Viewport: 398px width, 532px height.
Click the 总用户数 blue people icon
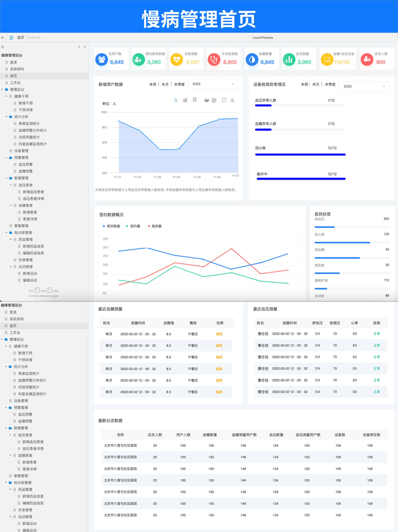click(101, 59)
